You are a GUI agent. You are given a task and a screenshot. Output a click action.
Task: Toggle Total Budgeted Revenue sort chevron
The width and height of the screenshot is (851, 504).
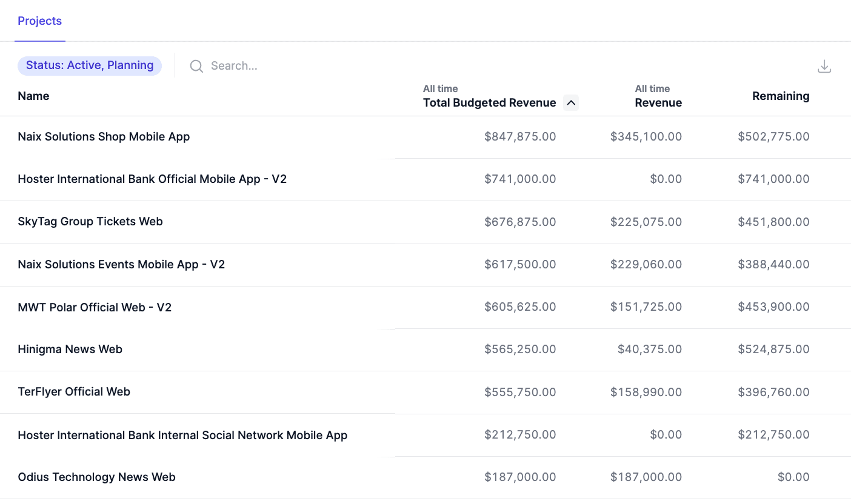click(x=570, y=103)
